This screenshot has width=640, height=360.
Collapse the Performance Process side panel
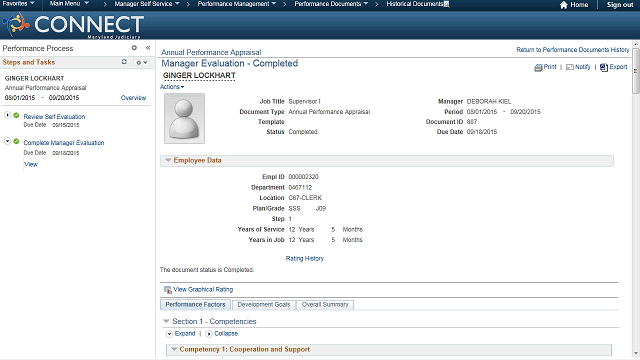tap(148, 48)
